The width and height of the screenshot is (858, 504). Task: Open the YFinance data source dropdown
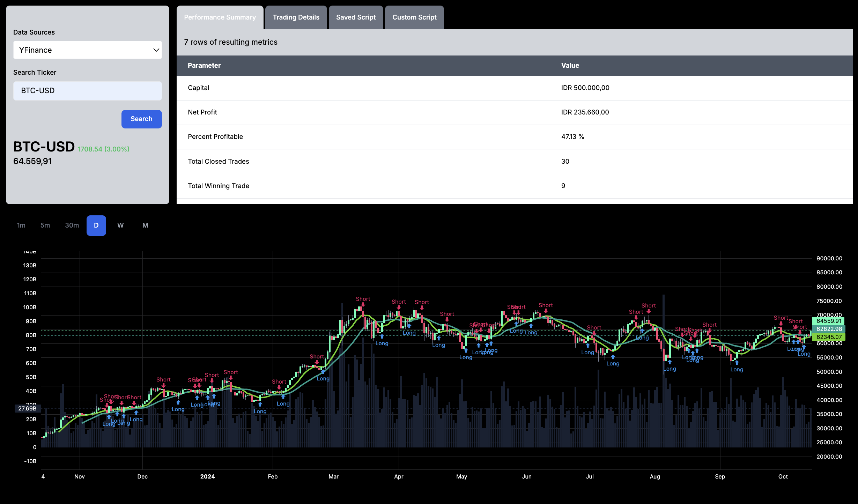(x=87, y=50)
